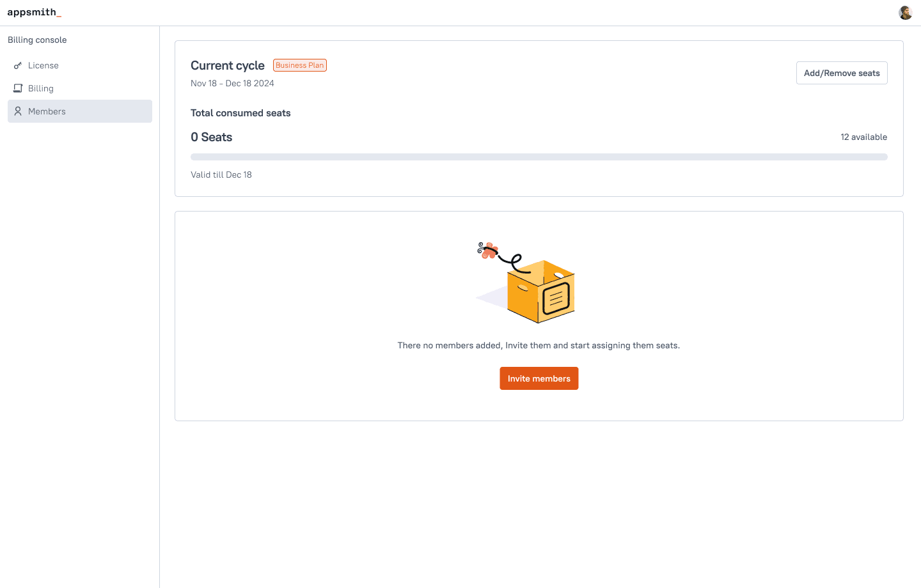Click the Valid till Dec 18 text

221,174
